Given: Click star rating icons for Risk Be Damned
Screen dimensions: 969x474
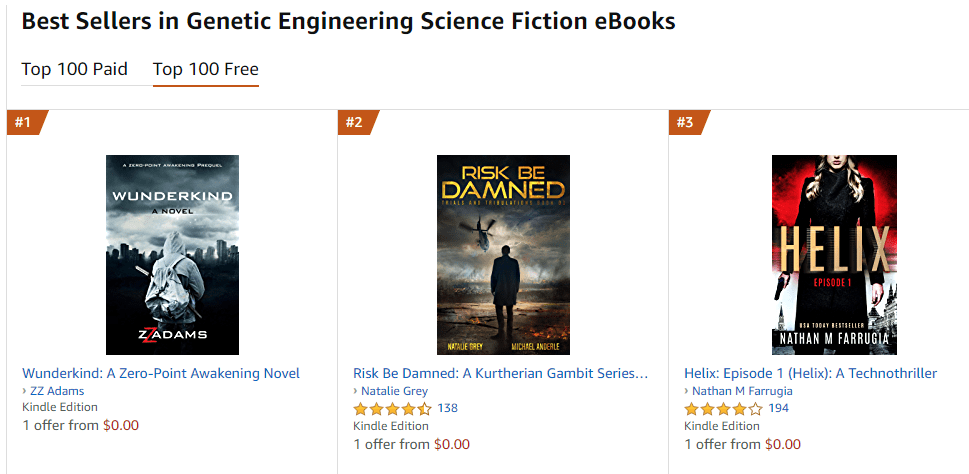Looking at the screenshot, I should coord(392,409).
